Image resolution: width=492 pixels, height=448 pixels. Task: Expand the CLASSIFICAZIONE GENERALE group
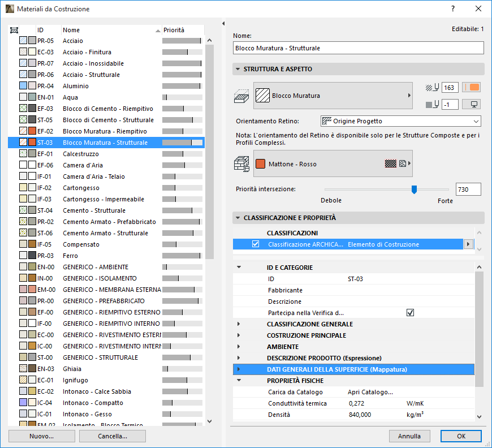(239, 324)
